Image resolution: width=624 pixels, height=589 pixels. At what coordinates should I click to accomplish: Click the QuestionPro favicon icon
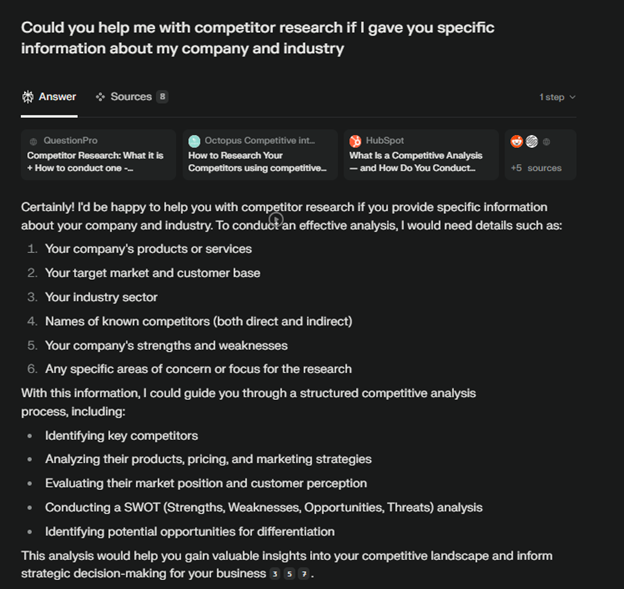[34, 142]
